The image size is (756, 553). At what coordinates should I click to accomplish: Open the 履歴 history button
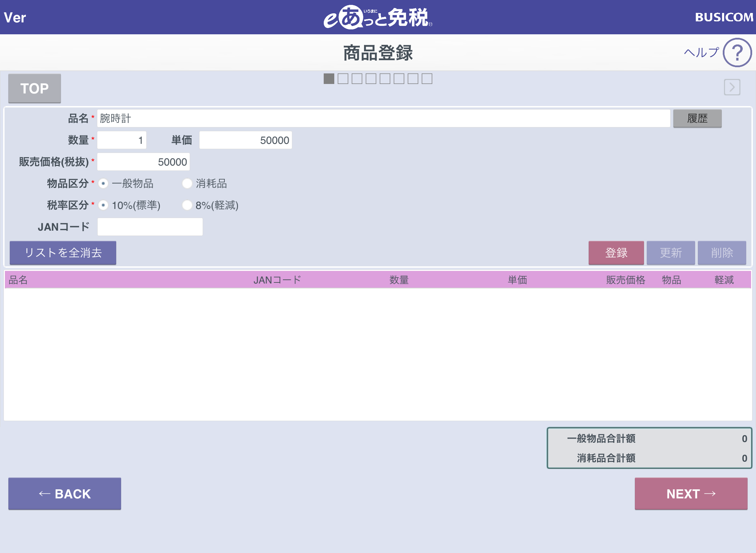click(x=697, y=118)
